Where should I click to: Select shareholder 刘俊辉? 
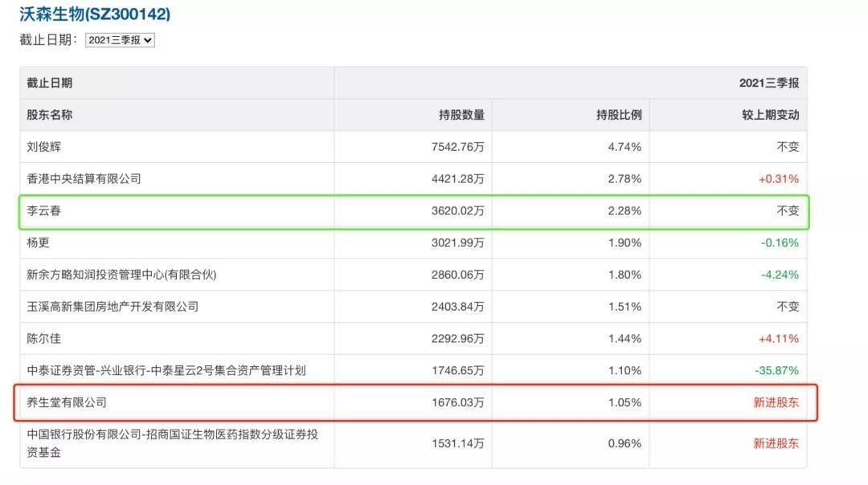tap(44, 147)
